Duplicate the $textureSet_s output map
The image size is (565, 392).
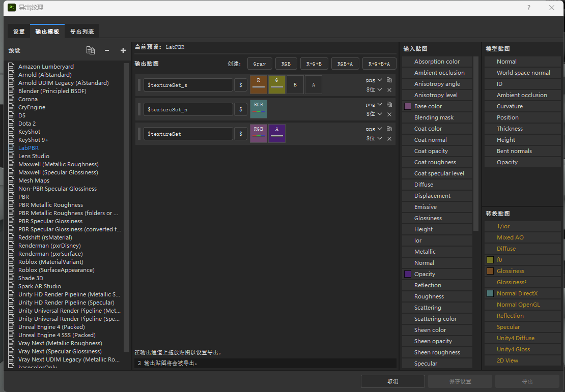(x=389, y=80)
